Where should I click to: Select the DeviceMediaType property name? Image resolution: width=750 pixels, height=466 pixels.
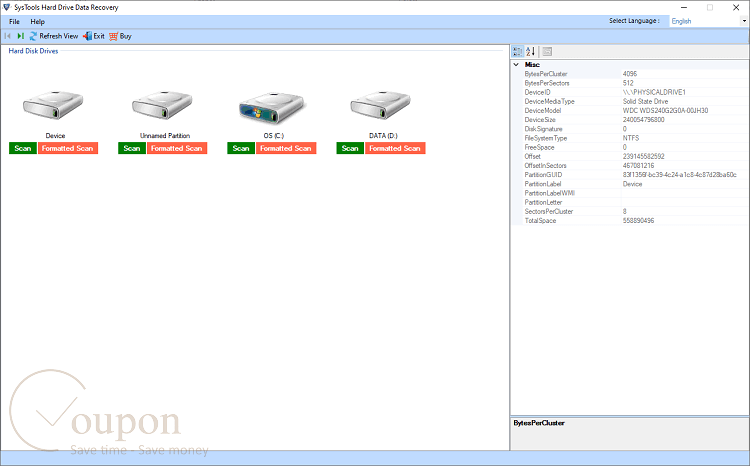coord(550,101)
